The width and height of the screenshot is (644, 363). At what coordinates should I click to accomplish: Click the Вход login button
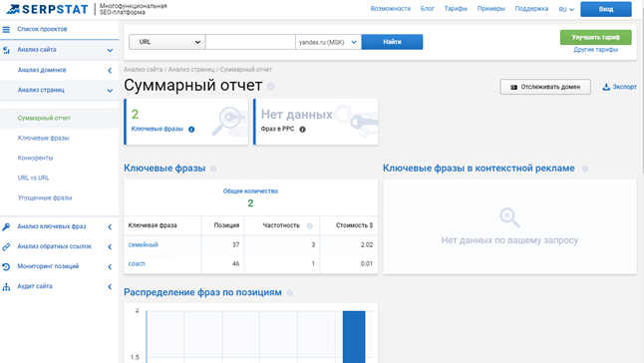click(x=606, y=9)
